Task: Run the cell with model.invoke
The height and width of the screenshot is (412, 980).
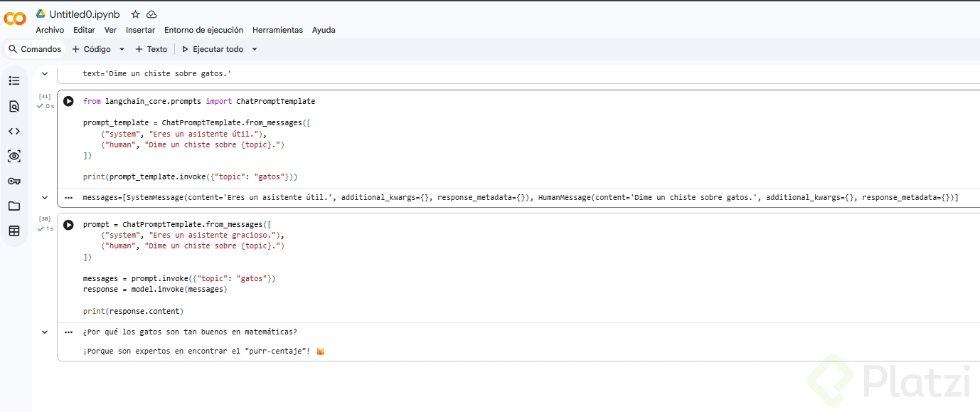Action: 68,225
